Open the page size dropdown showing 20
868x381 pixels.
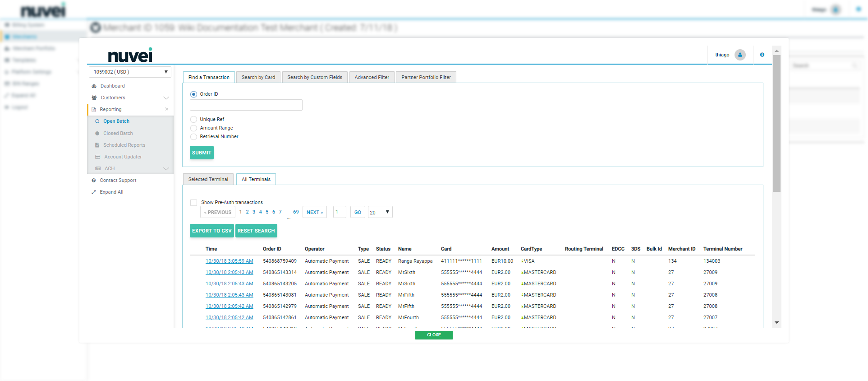[x=380, y=212]
